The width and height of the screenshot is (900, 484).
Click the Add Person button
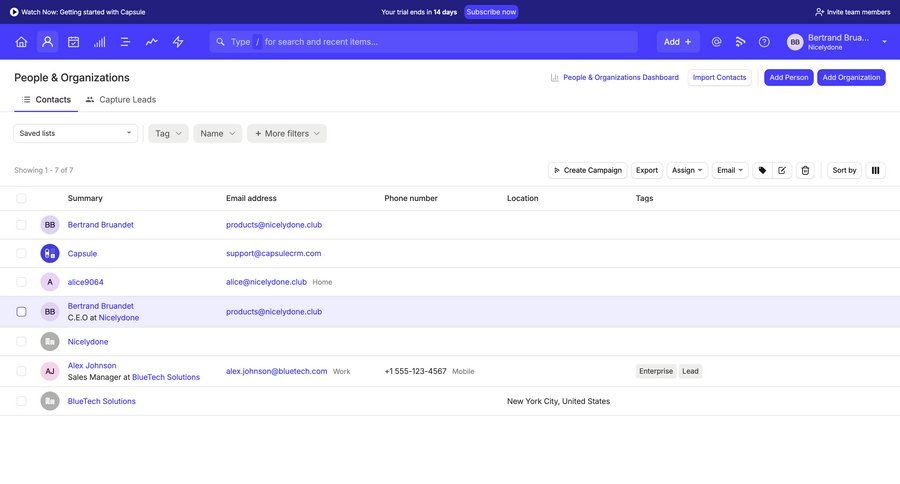point(789,78)
